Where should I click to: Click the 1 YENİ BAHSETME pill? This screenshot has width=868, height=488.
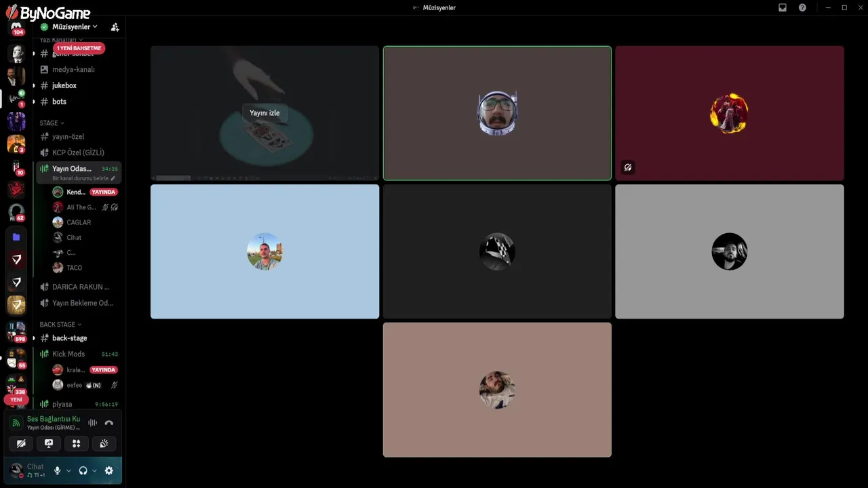pos(79,48)
